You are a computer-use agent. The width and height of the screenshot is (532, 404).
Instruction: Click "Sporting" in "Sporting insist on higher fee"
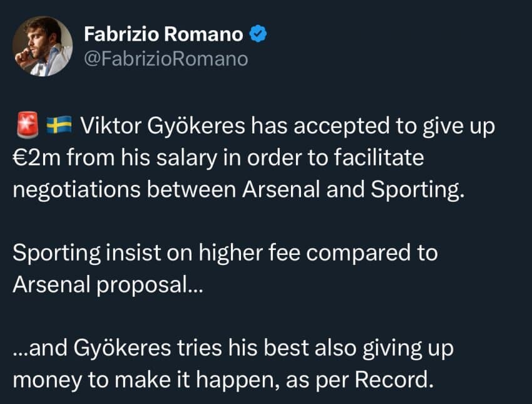coord(57,253)
